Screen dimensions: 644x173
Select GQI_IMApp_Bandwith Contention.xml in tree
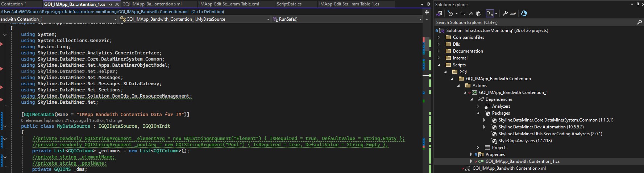pyautogui.click(x=509, y=168)
